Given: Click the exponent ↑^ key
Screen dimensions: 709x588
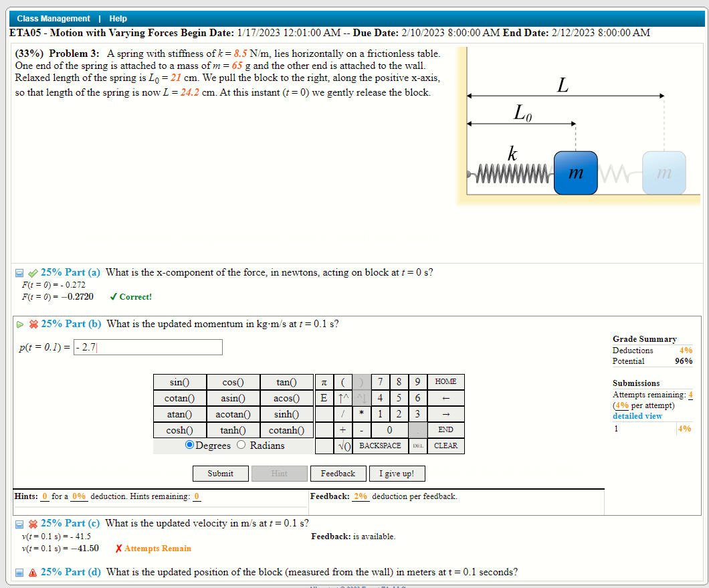Looking at the screenshot, I should point(342,398).
